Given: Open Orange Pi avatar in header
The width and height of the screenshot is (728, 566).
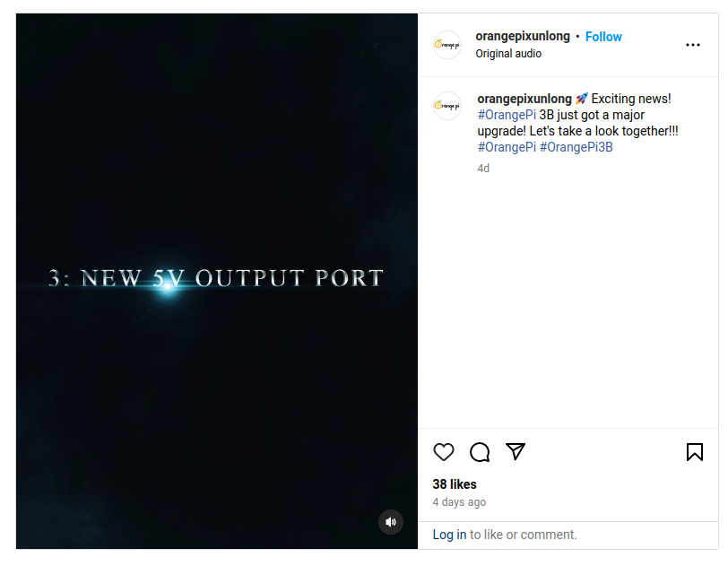Looking at the screenshot, I should pyautogui.click(x=447, y=45).
